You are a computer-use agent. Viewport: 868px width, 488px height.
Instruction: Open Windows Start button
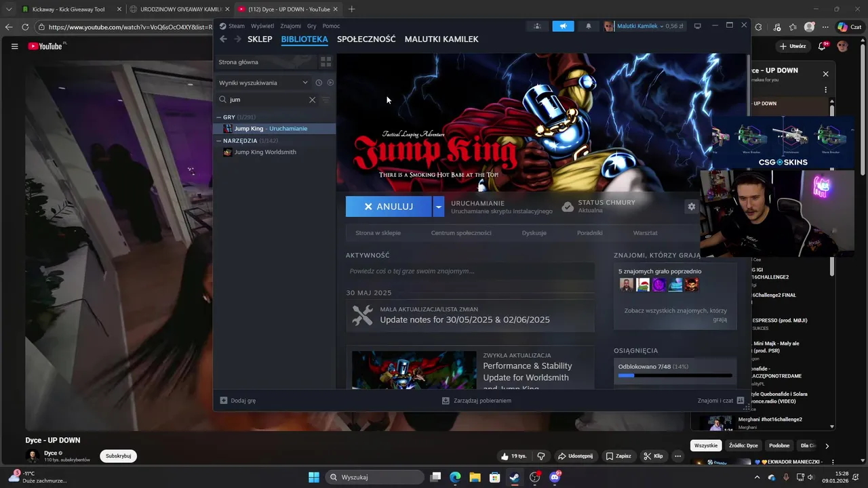314,477
